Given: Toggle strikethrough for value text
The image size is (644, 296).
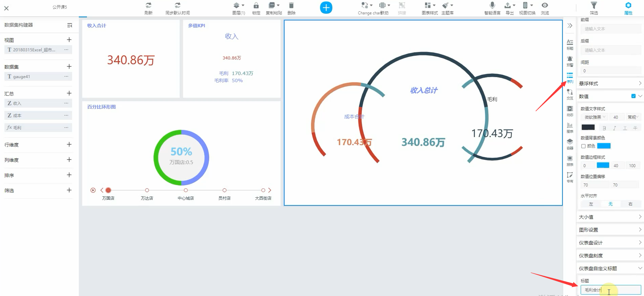Looking at the screenshot, I should click(x=635, y=128).
